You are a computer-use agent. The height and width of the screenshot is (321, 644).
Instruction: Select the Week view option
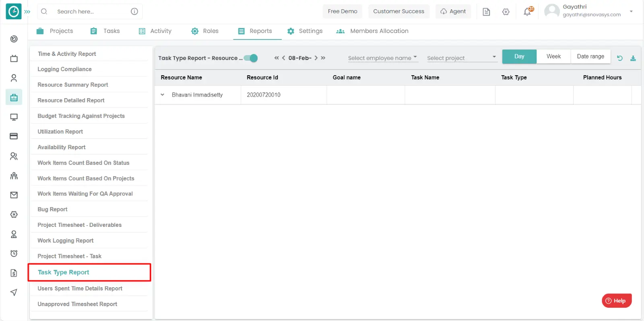553,57
